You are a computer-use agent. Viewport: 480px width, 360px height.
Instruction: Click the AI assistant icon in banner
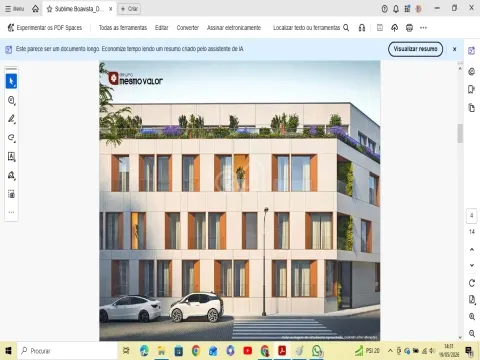[9, 49]
